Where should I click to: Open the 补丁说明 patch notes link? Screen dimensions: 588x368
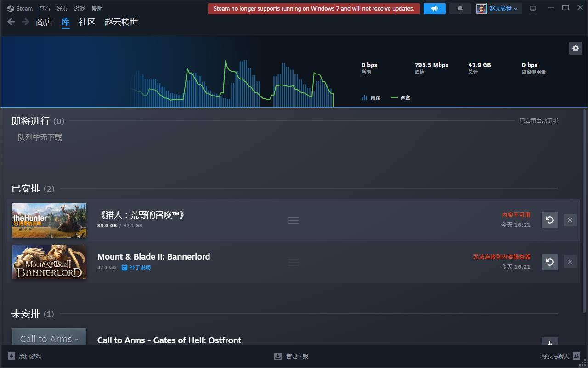[136, 267]
